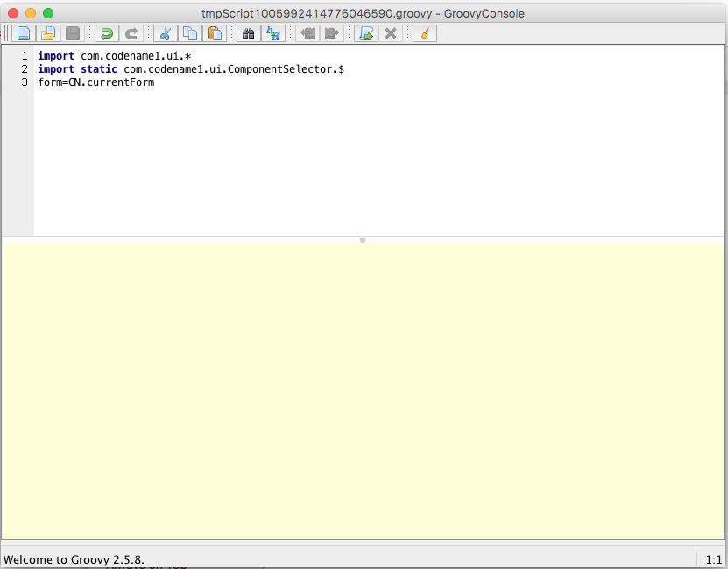Open a script with the folder icon
Viewport: 728px width, 569px height.
tap(48, 33)
